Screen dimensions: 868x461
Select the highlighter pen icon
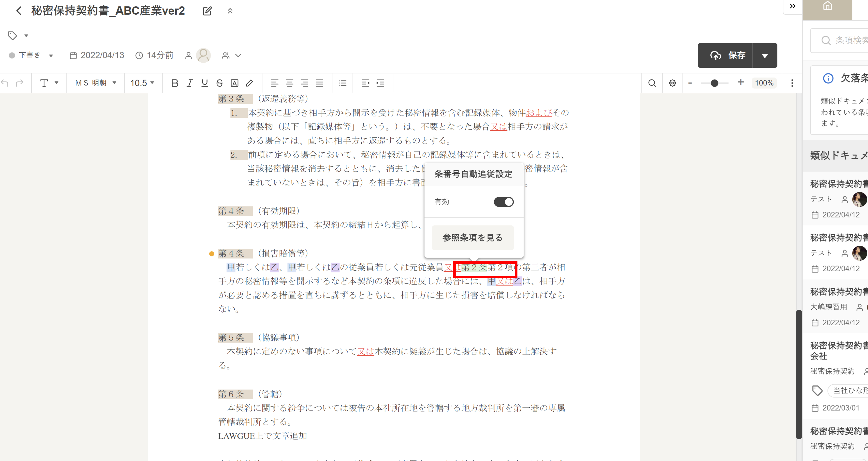249,83
